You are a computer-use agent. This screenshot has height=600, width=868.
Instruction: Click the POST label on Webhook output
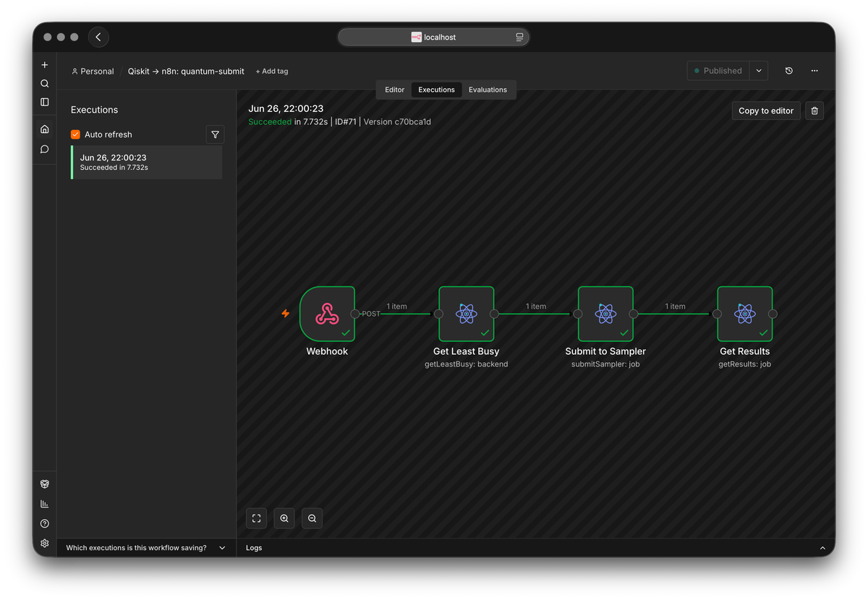(x=371, y=314)
